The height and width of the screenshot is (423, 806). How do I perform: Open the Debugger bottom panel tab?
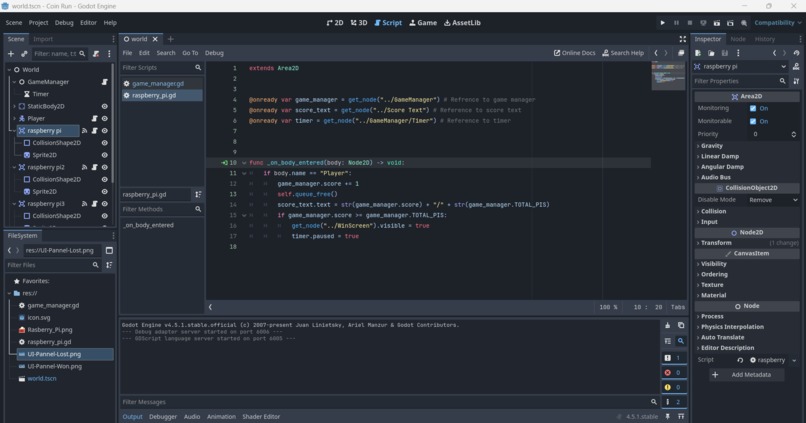click(163, 417)
